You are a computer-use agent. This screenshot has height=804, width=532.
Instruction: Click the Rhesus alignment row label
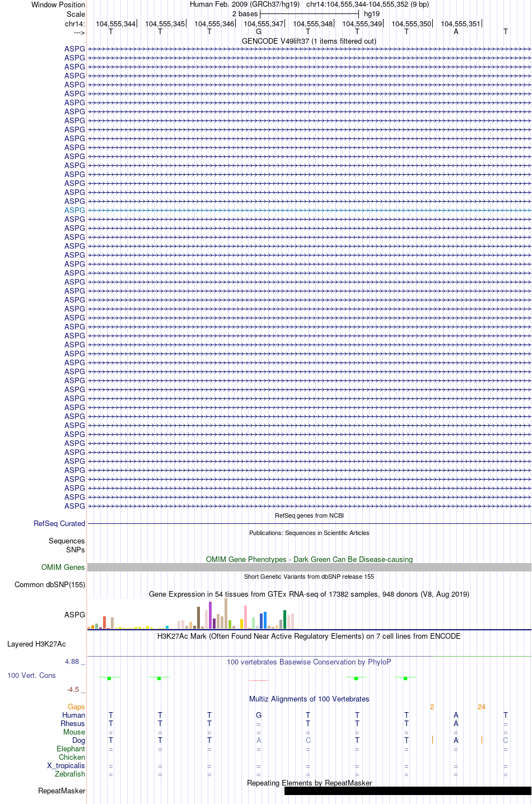coord(73,723)
